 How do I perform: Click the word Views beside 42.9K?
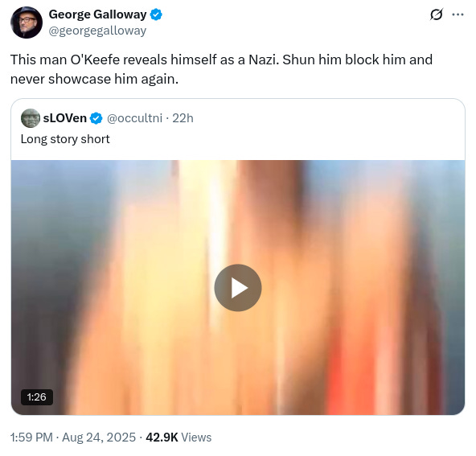coord(196,438)
